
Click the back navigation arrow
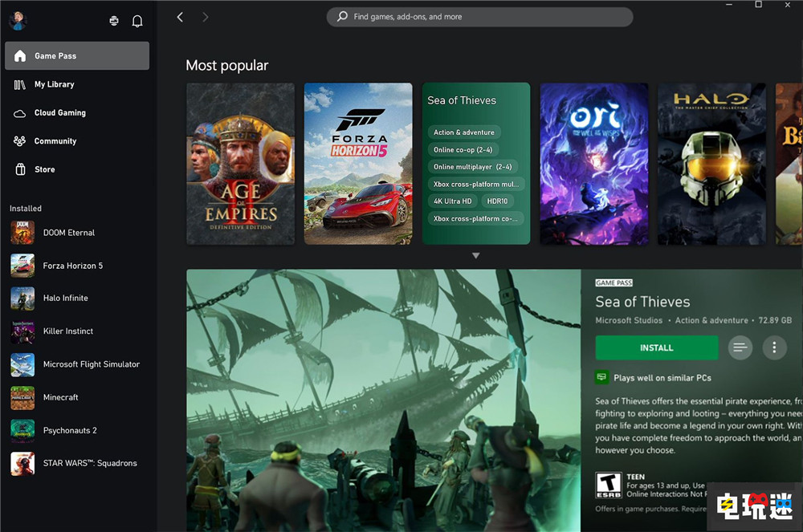tap(180, 16)
